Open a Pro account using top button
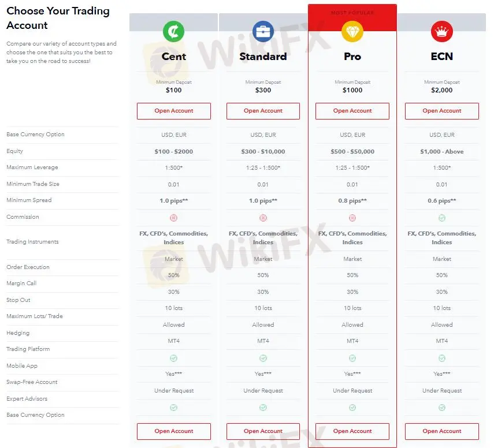Screen dimensions: 494x448 (352, 111)
